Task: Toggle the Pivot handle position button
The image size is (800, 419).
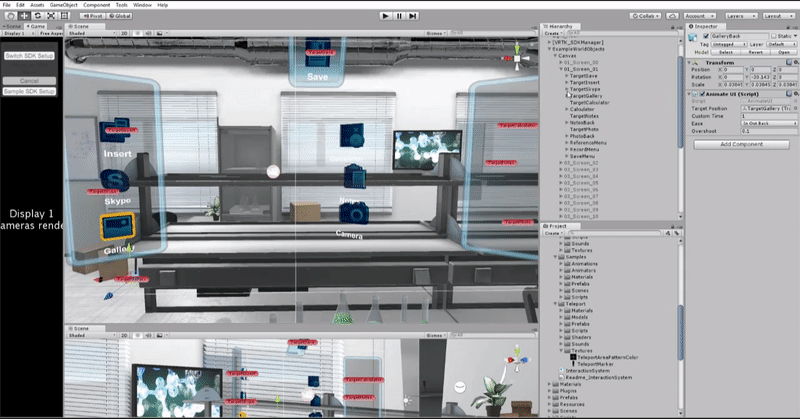Action: coord(93,16)
